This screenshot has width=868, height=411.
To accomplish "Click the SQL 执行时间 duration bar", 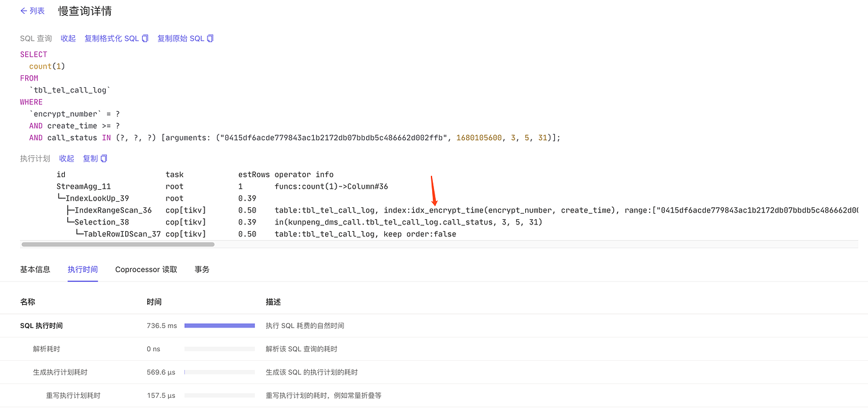I will point(220,326).
